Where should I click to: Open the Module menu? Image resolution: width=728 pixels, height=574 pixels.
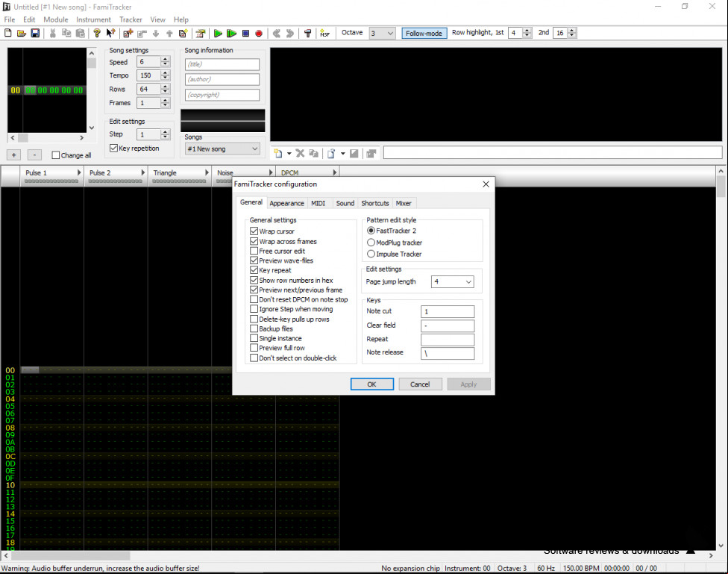click(56, 19)
